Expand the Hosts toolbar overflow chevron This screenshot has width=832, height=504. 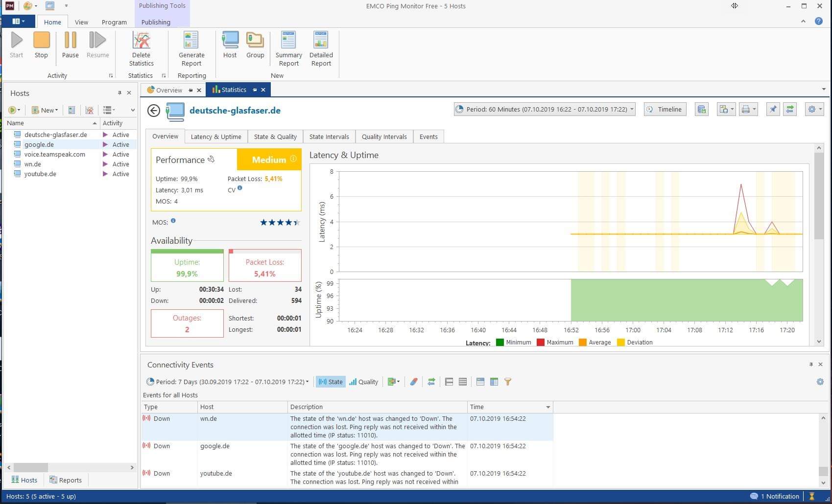click(x=133, y=110)
